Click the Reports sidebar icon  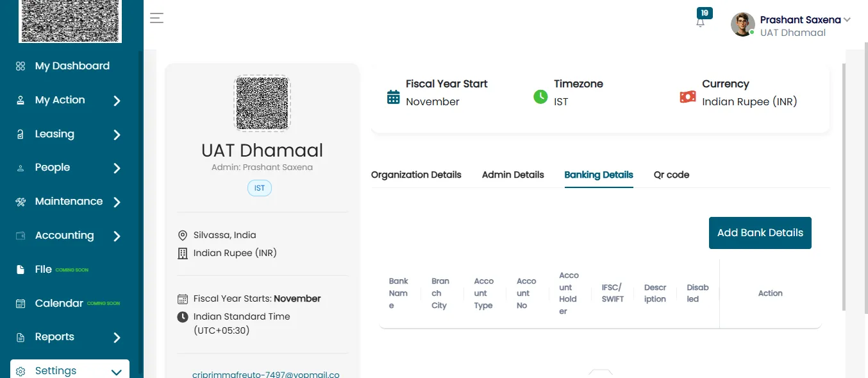(21, 337)
